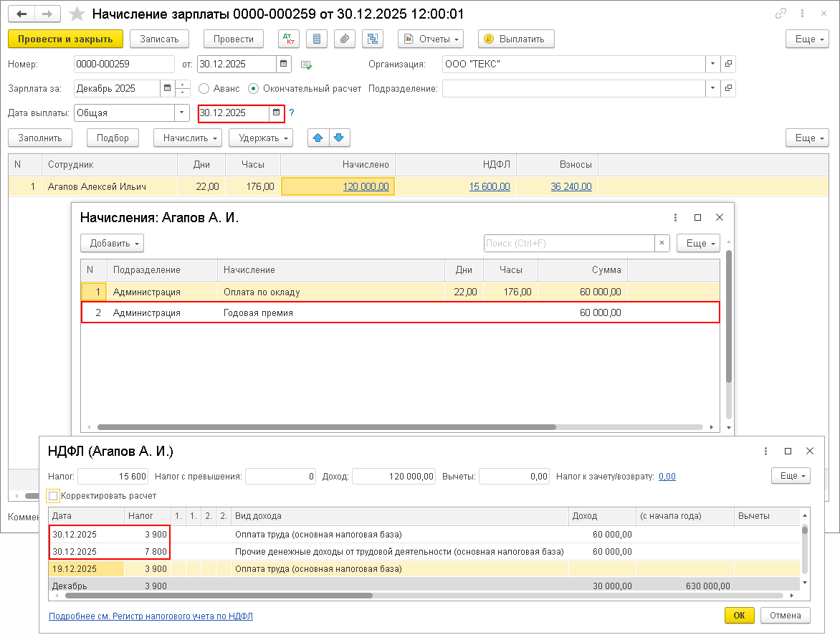
Task: Go back with the left arrow button
Action: [22, 14]
